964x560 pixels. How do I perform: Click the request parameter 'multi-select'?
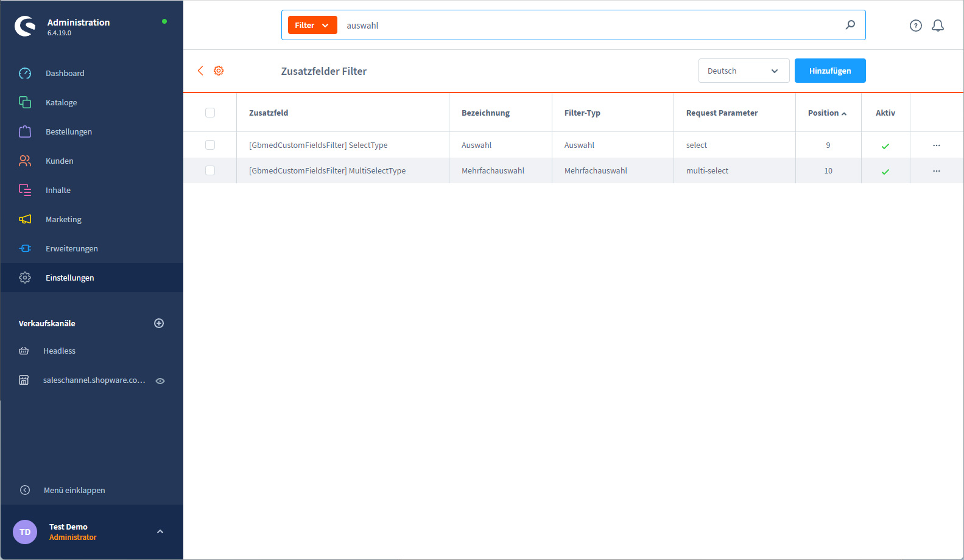(708, 170)
